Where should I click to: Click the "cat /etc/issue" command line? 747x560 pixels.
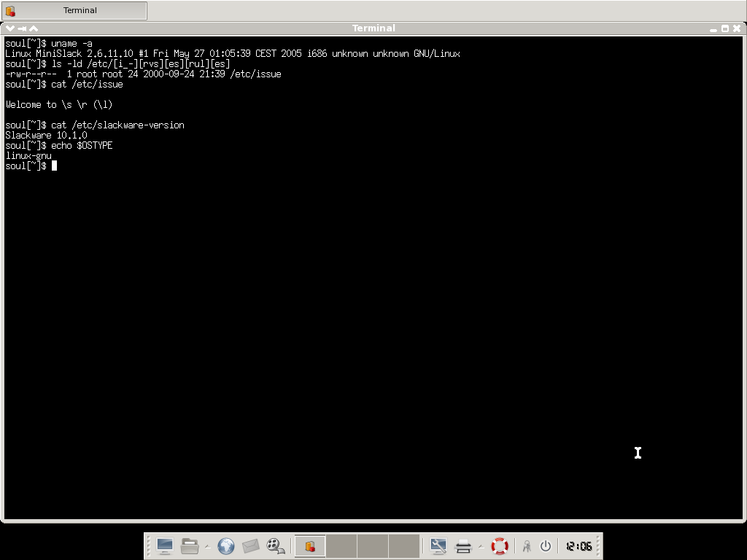point(87,85)
